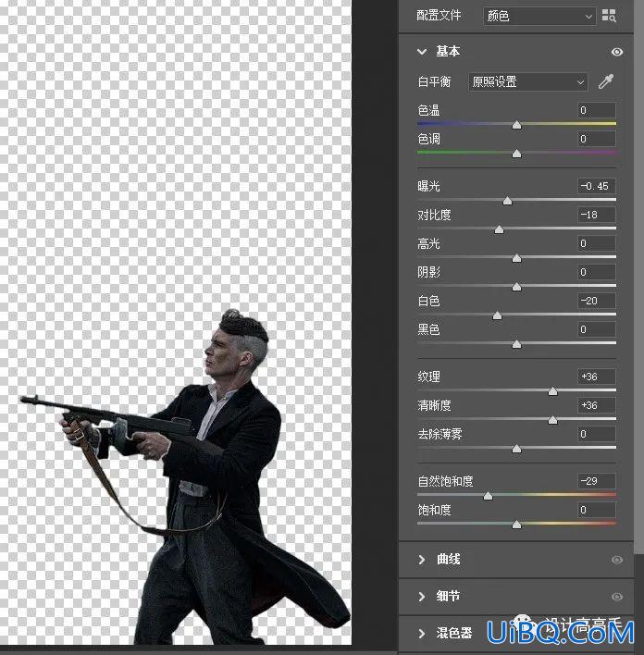Toggle visibility of the 曲线 panel
Screen dimensions: 644x655
[617, 560]
